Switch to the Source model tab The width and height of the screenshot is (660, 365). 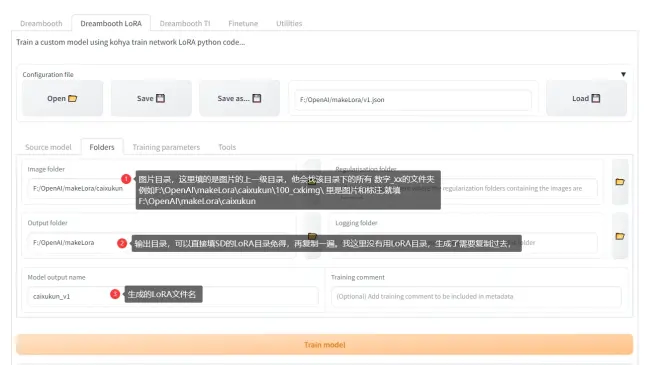click(48, 147)
